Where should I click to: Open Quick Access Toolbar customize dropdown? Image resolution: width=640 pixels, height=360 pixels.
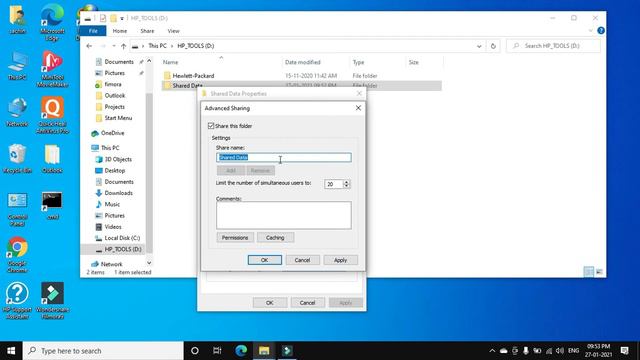(x=122, y=18)
